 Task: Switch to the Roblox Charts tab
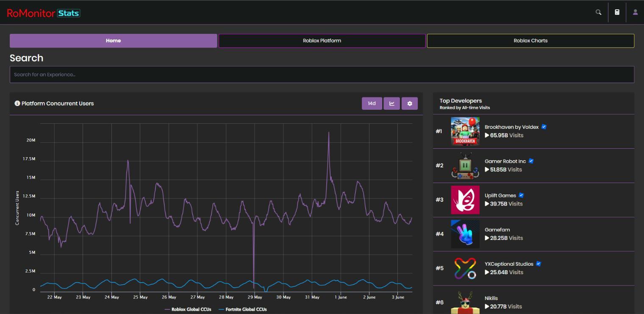[530, 41]
